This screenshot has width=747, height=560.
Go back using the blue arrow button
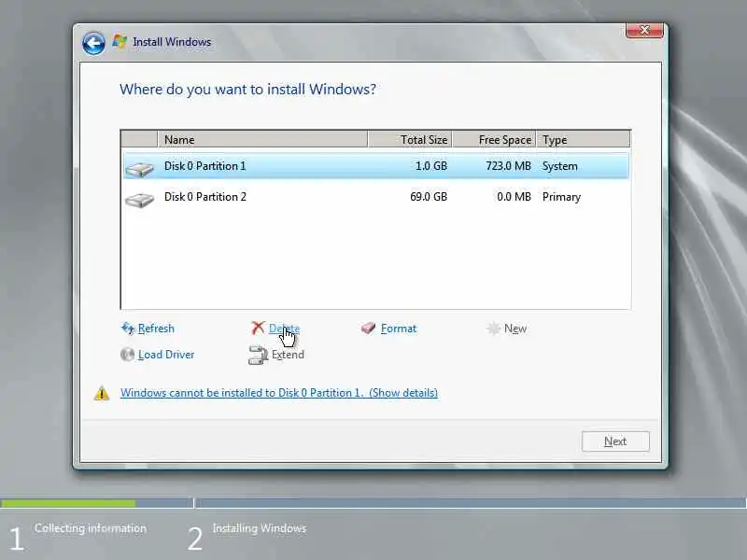click(93, 44)
